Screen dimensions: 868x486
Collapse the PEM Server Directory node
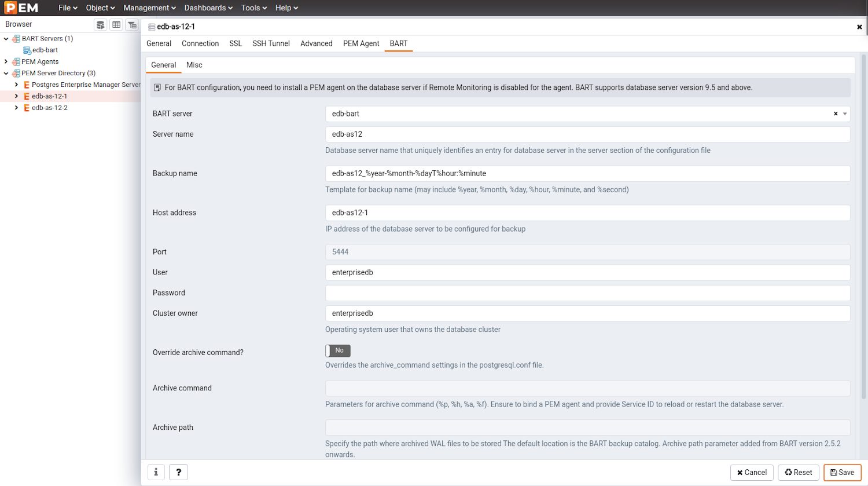click(6, 74)
